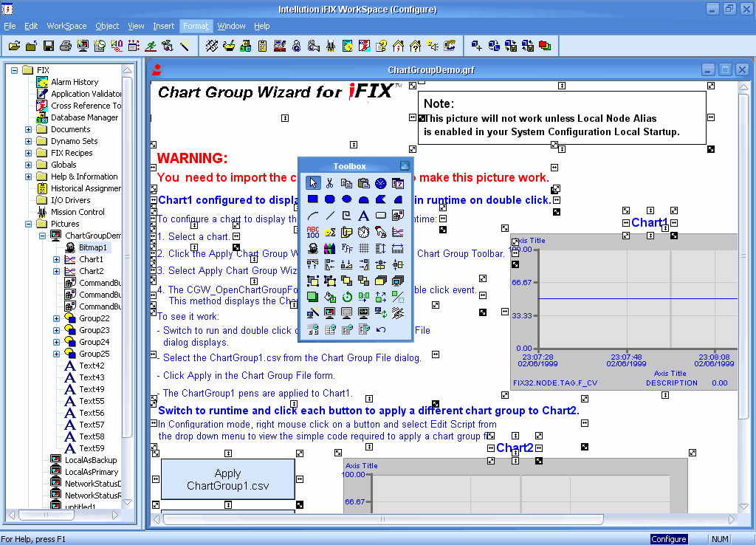Click the open folder icon on the toolbar
The height and width of the screenshot is (545, 756).
pyautogui.click(x=15, y=46)
